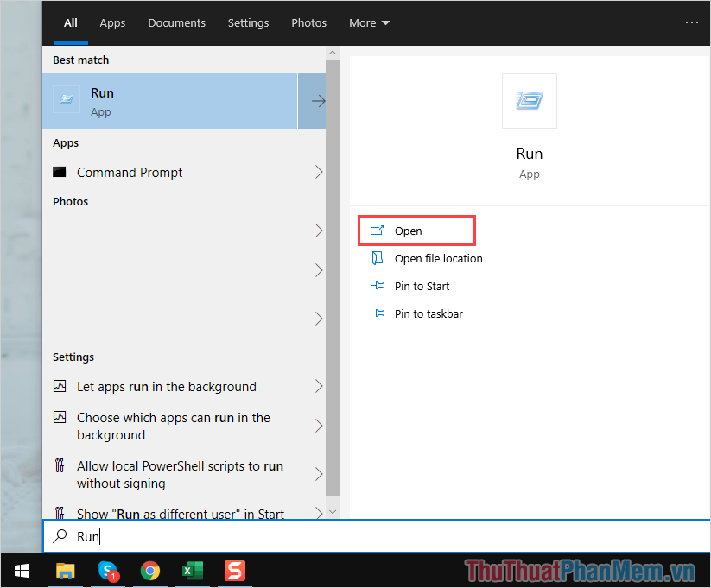The image size is (711, 588).
Task: Open the More filter dropdown
Action: 369,22
